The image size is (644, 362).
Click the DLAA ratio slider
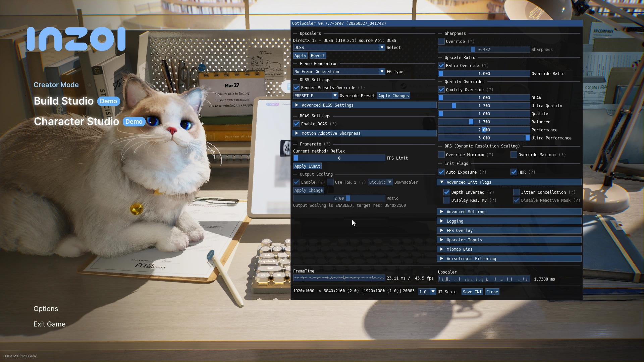click(x=484, y=98)
